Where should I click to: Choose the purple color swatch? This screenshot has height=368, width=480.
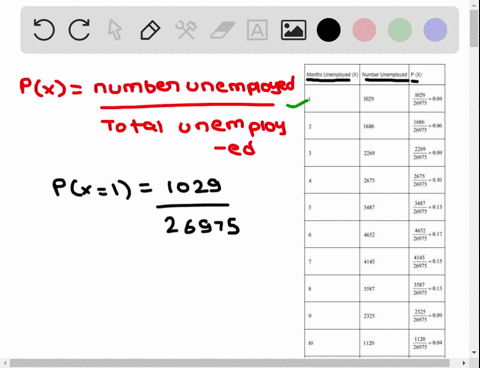click(x=435, y=30)
